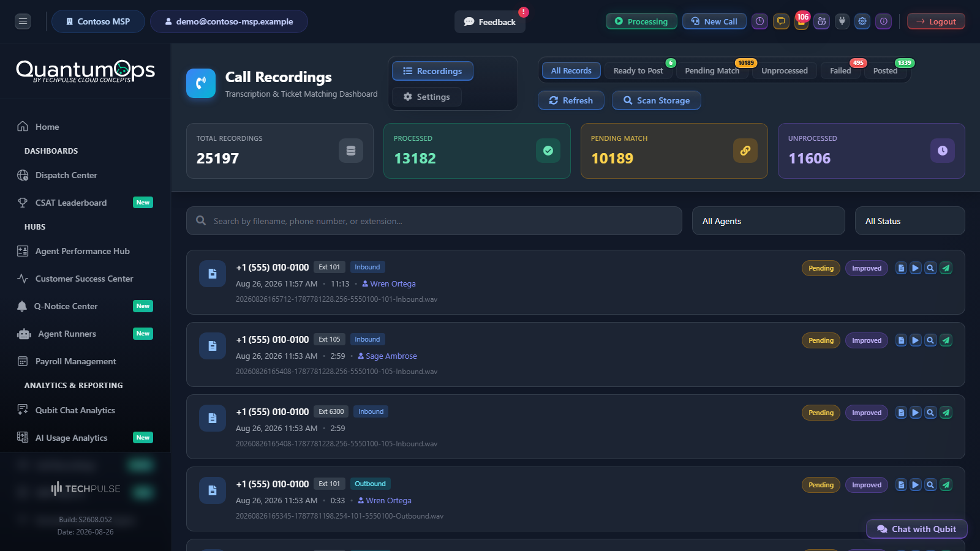The width and height of the screenshot is (980, 551).
Task: Click the magnifier icon on the Outbound recording
Action: coord(930,485)
